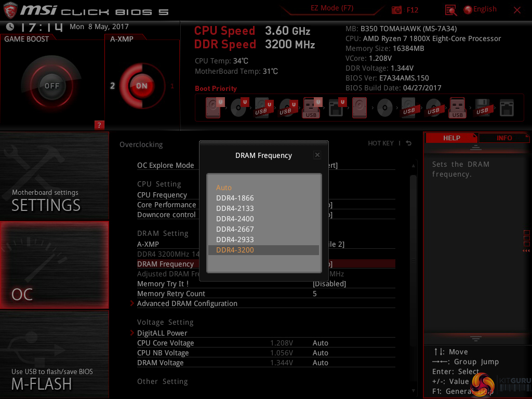Switch to the HELP tab
The width and height of the screenshot is (532, 399).
click(451, 138)
